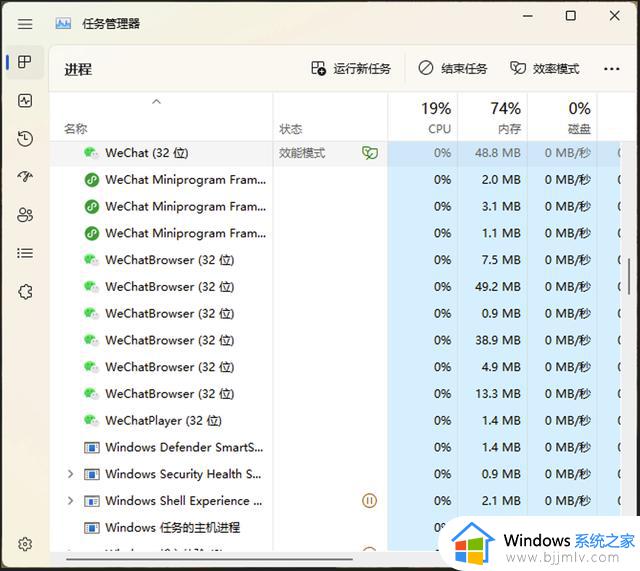This screenshot has height=571, width=640.
Task: Expand Windows Security Health S... process
Action: tap(70, 474)
